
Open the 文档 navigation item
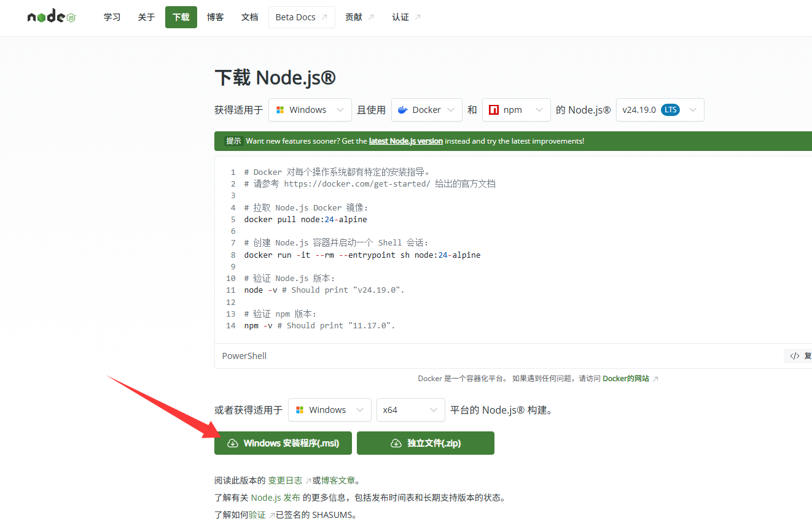click(x=250, y=17)
